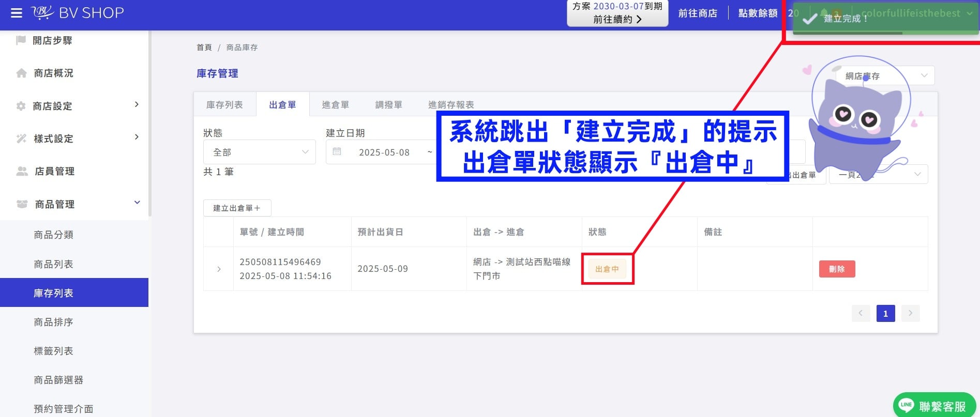Click the calendar icon in date field

[337, 152]
